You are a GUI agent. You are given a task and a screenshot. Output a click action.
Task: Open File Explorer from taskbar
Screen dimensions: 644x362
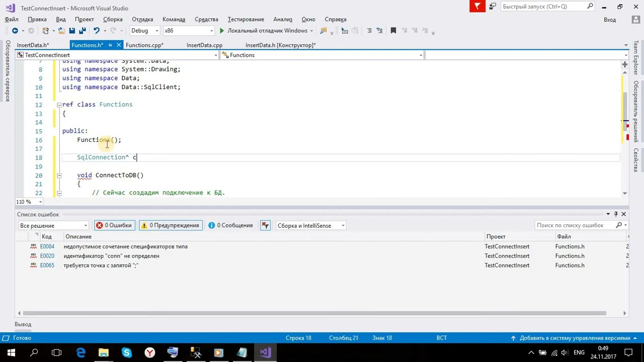(103, 352)
